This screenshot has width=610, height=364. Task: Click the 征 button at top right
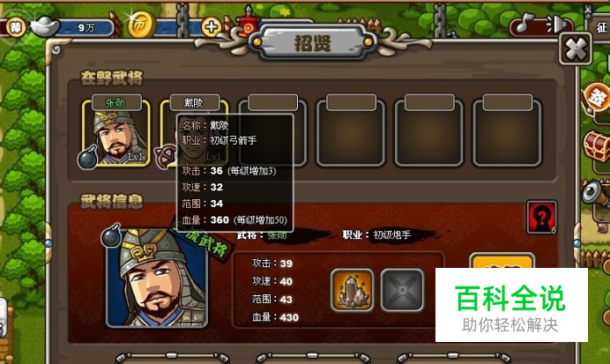[x=600, y=27]
